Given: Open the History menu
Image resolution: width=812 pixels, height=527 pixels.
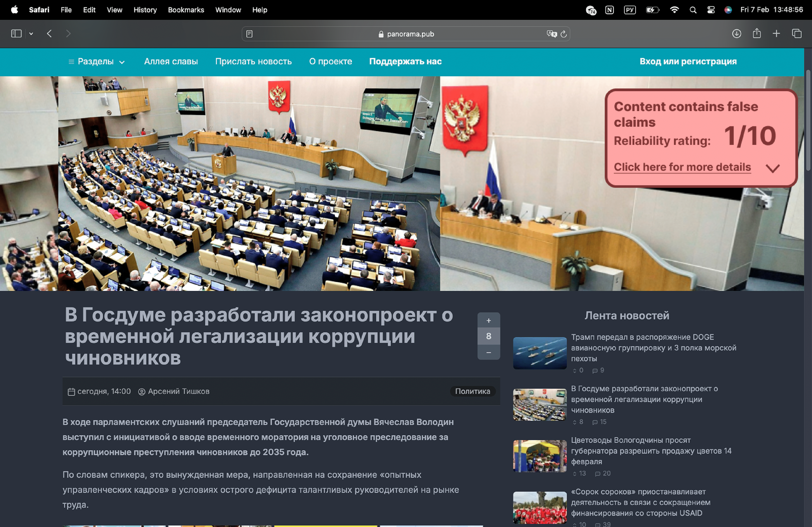Looking at the screenshot, I should click(x=145, y=10).
